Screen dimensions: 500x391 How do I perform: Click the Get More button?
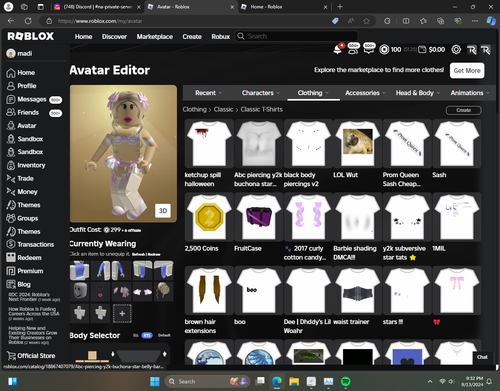[467, 71]
